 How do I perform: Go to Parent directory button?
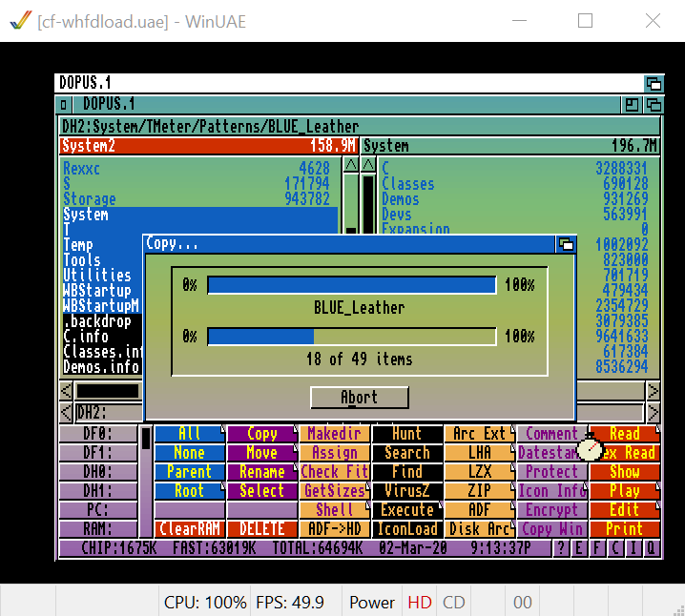pyautogui.click(x=190, y=472)
